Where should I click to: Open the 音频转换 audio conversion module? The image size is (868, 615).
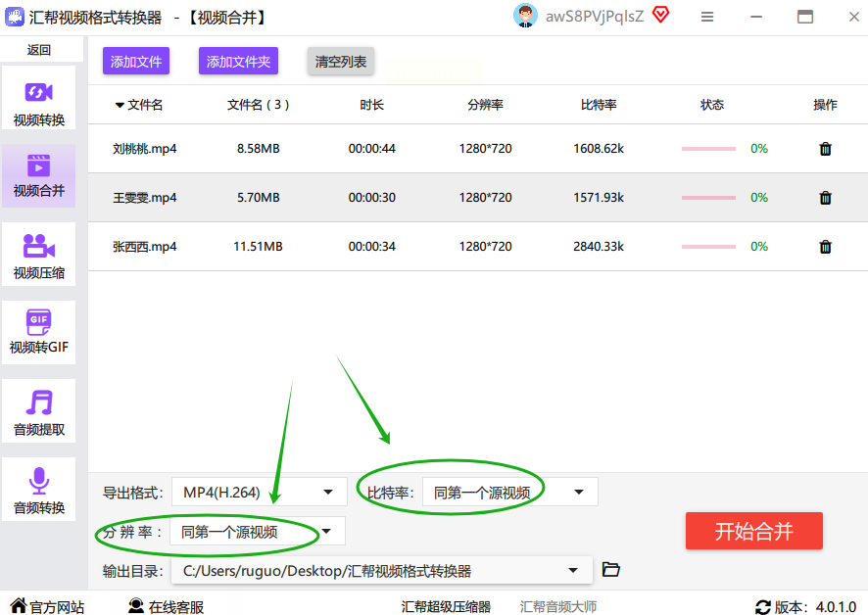point(39,489)
